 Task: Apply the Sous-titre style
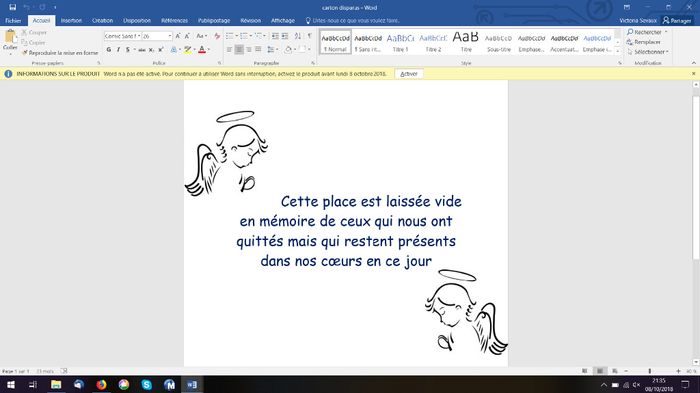point(499,42)
